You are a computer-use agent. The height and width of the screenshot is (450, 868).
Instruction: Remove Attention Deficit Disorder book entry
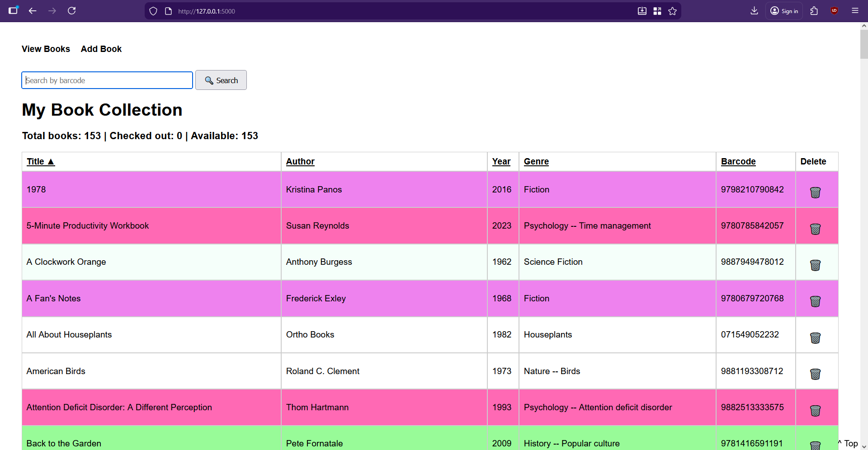click(x=815, y=411)
